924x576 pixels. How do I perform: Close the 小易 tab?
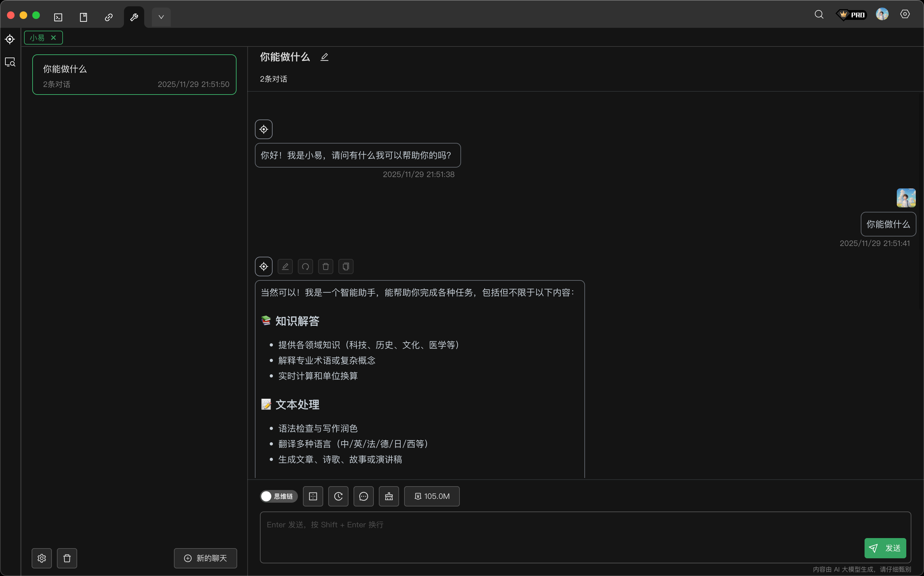click(x=54, y=37)
